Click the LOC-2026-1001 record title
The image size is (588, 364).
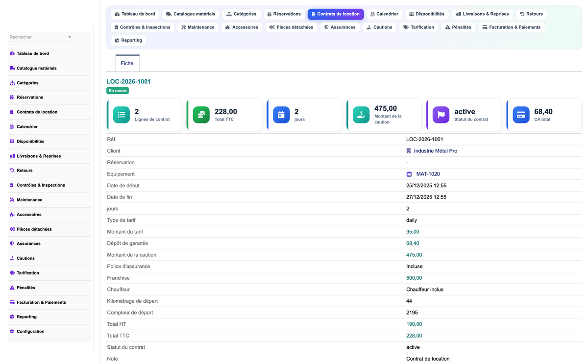click(x=129, y=82)
